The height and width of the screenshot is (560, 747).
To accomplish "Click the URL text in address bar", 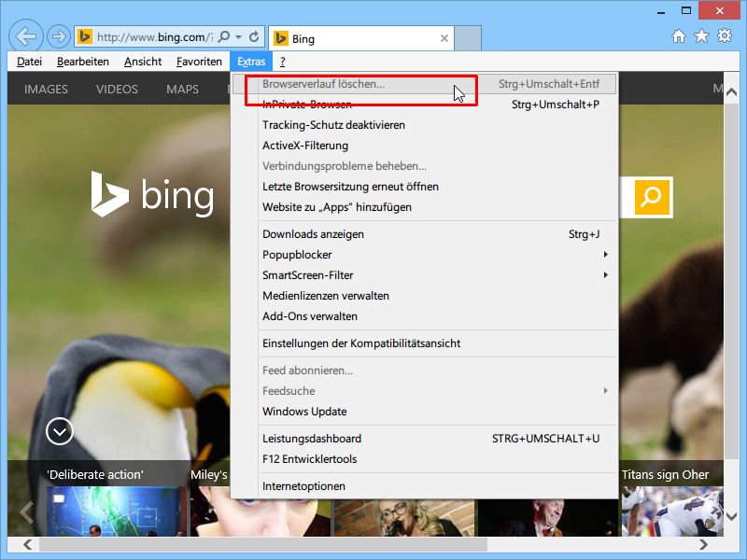I will (x=154, y=36).
